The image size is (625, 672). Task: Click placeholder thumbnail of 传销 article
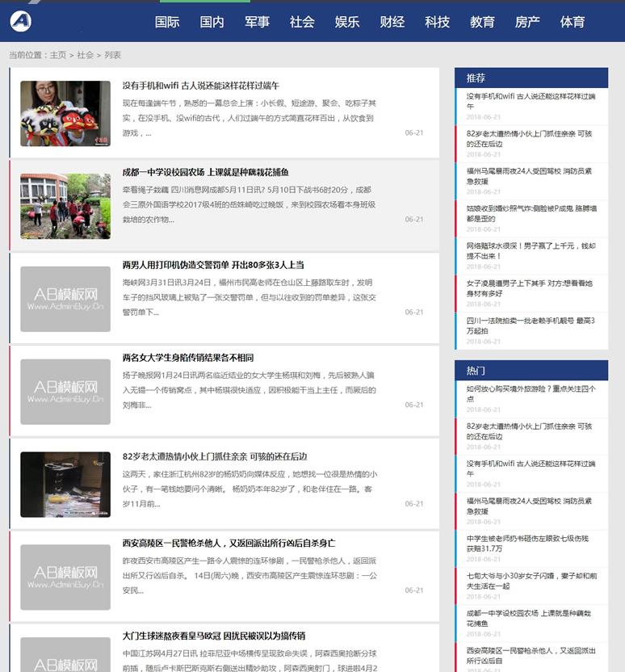[65, 392]
